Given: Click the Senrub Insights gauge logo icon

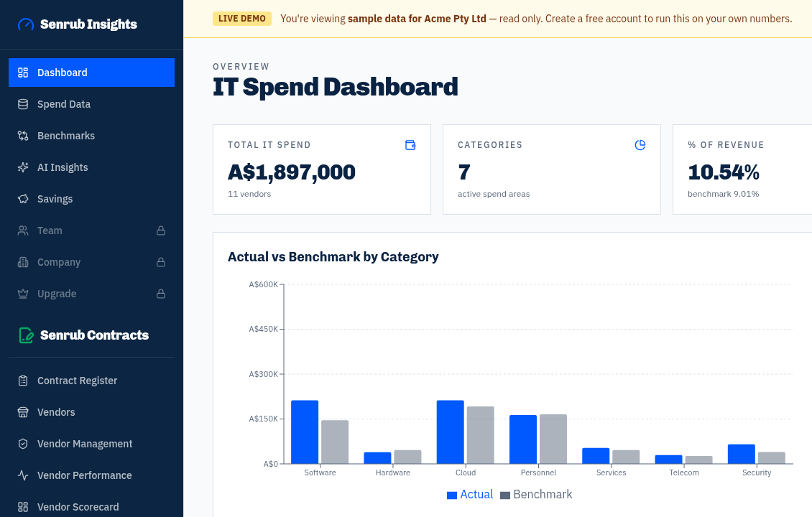Looking at the screenshot, I should pyautogui.click(x=25, y=24).
